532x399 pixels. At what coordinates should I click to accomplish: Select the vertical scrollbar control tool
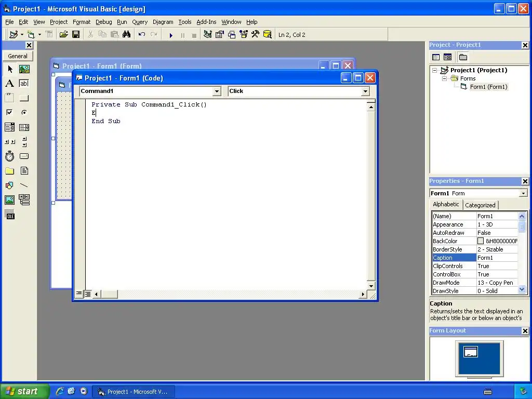pyautogui.click(x=24, y=142)
